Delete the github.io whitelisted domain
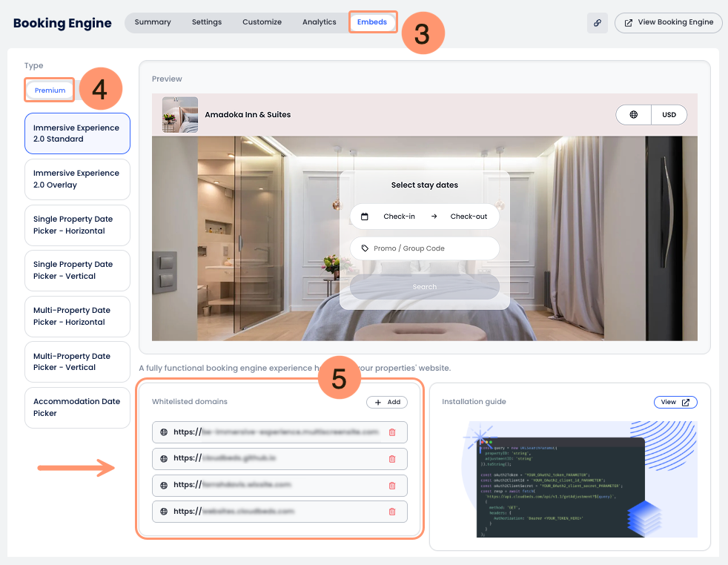728x565 pixels. click(x=392, y=459)
